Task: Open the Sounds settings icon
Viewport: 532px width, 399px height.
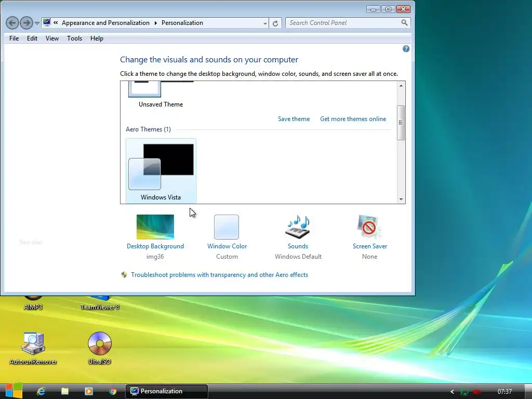Action: coord(298,227)
